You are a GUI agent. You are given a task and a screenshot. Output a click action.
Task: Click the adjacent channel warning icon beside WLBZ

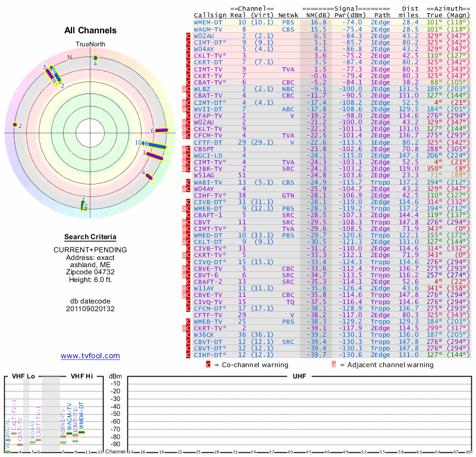(185, 89)
